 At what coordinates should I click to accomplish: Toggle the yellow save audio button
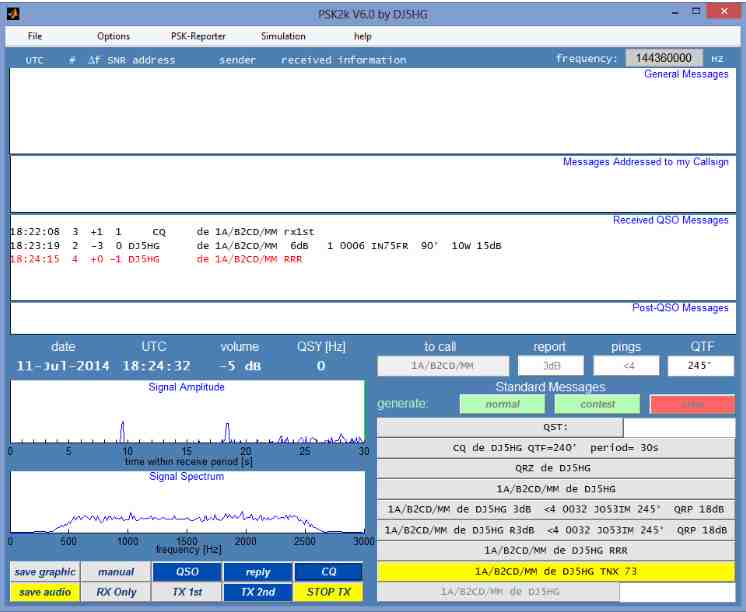[x=45, y=592]
